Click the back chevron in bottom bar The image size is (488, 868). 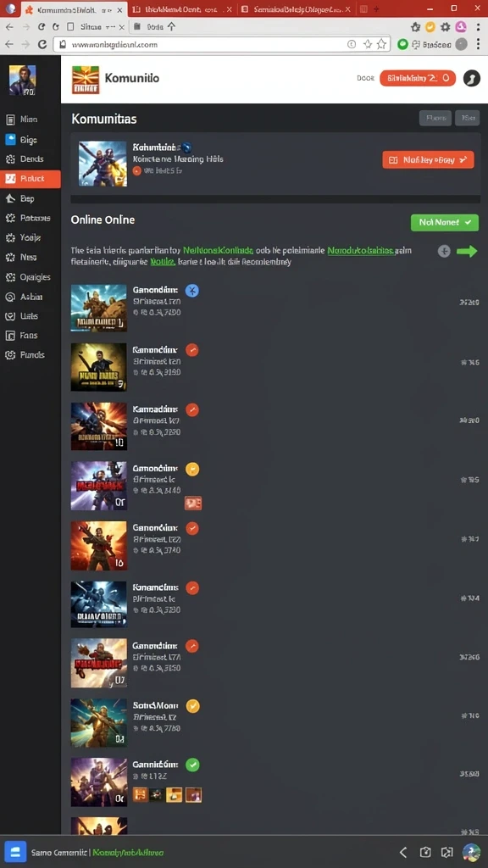click(403, 852)
